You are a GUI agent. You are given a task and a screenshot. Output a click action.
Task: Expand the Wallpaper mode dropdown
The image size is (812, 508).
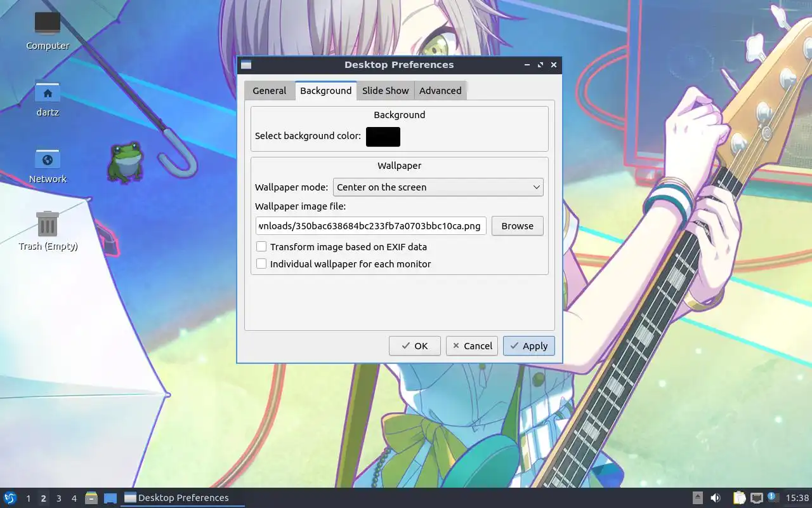pos(438,187)
